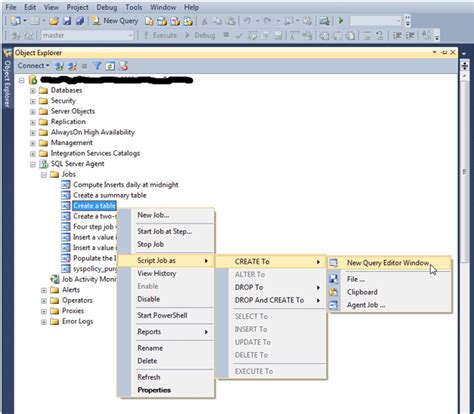Select 'Compute Inserts daily at midnight' job
Viewport: 474px width, 414px height.
click(126, 185)
